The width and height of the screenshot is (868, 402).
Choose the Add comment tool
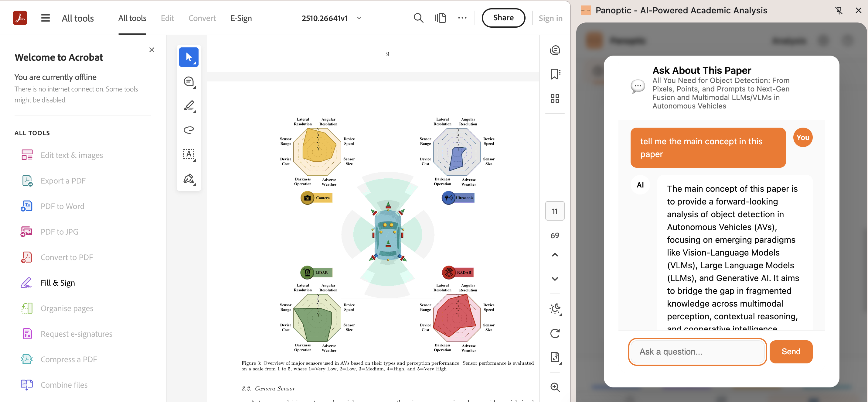coord(188,82)
